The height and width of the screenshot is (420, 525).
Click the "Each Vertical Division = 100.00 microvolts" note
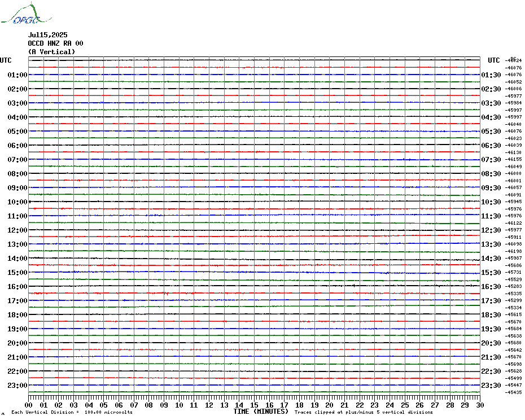pos(72,412)
